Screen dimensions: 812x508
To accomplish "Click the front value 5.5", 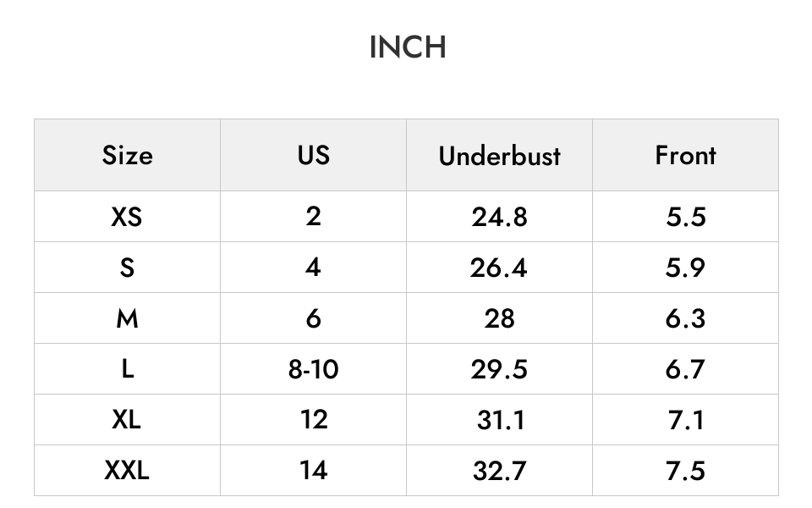I will [686, 216].
